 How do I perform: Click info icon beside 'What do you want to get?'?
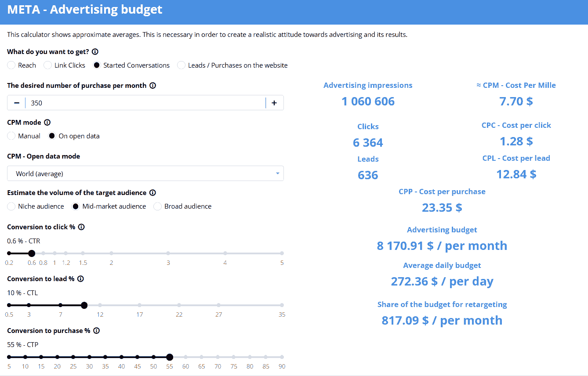(x=95, y=52)
